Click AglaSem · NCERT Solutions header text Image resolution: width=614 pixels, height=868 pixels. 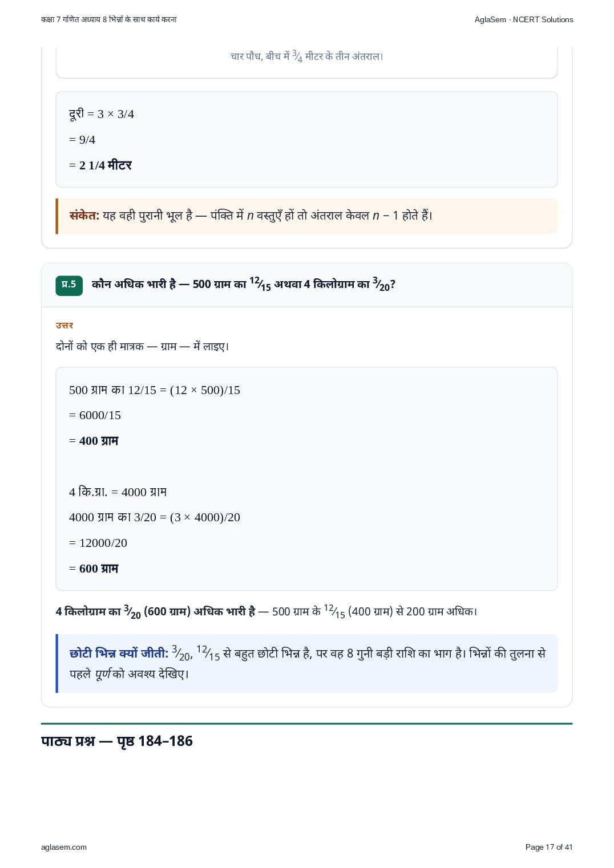point(524,19)
